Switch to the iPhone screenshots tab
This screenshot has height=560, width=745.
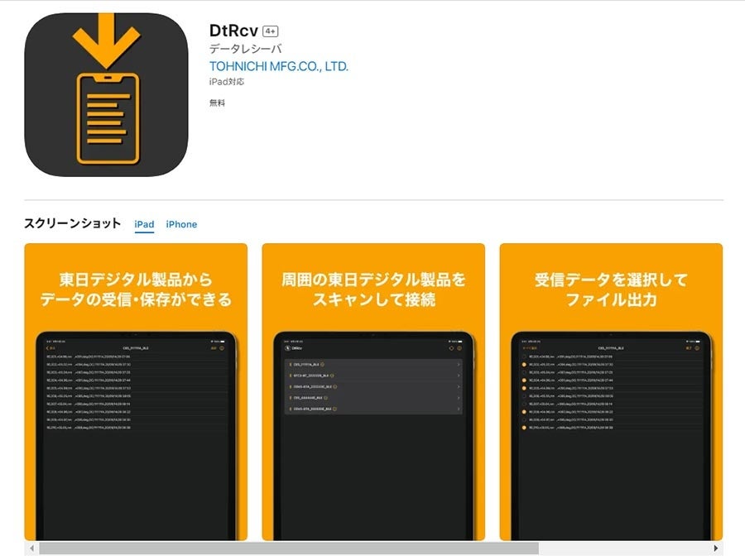(x=181, y=224)
